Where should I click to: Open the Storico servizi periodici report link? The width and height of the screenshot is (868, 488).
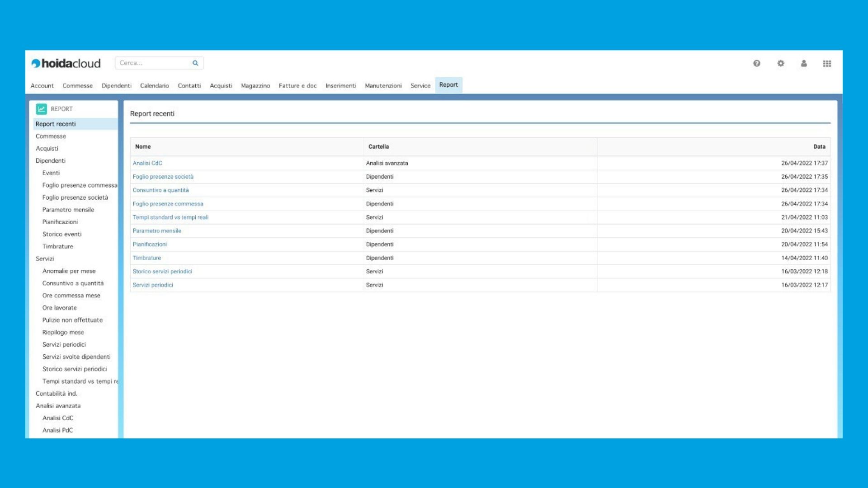(x=162, y=272)
